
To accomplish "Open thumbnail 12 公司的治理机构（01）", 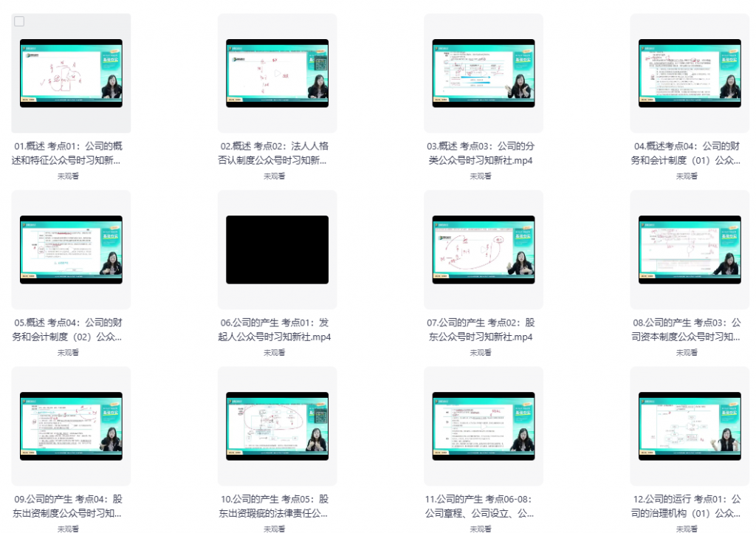I will coord(690,426).
